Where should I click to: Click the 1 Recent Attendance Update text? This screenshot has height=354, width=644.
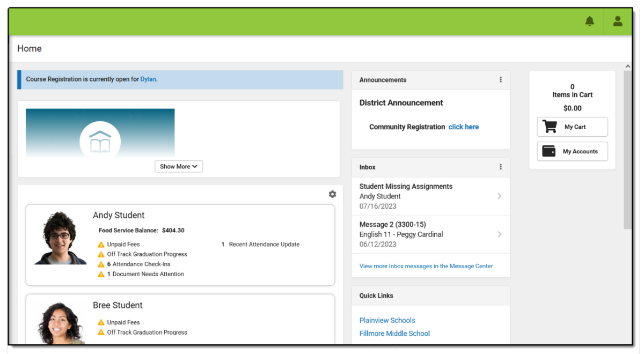(260, 245)
